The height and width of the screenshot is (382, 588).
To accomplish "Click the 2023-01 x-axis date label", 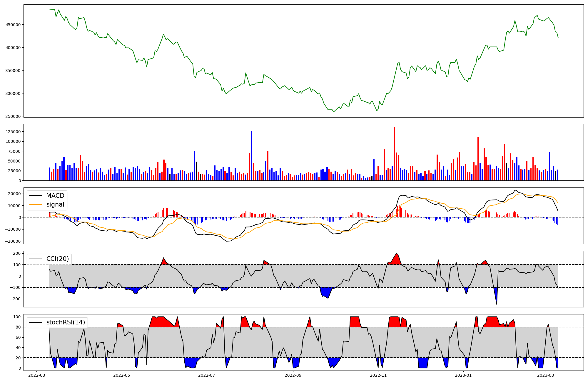I will point(463,375).
